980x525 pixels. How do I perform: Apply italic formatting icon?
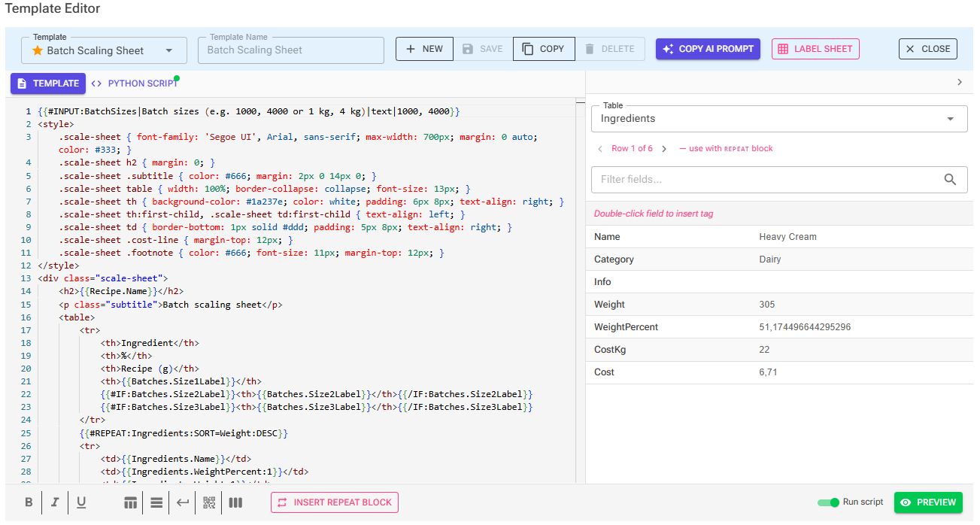(55, 502)
